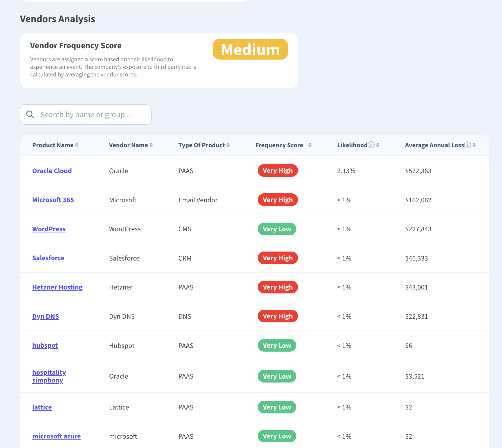Open the hospitality simphony product link
This screenshot has height=448, width=502.
coord(49,376)
